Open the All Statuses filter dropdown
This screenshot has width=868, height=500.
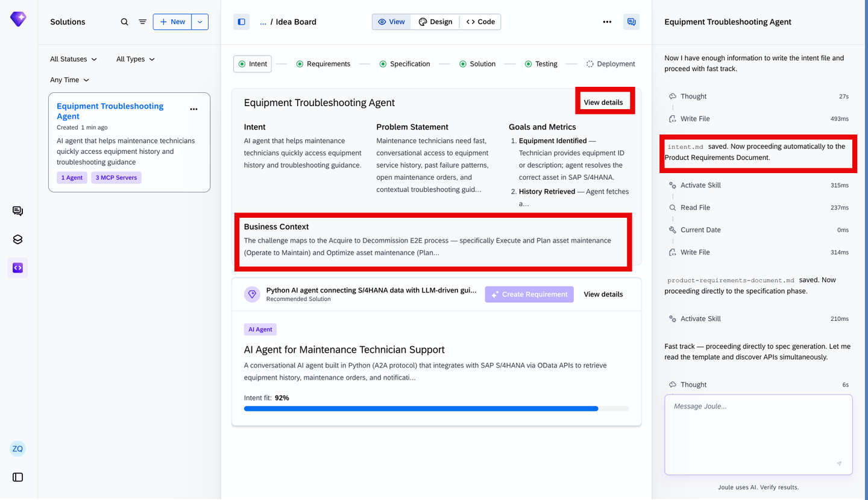coord(74,59)
